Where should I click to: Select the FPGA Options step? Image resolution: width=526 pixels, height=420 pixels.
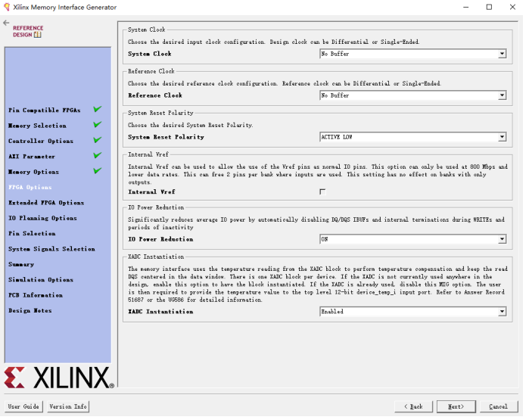[30, 187]
